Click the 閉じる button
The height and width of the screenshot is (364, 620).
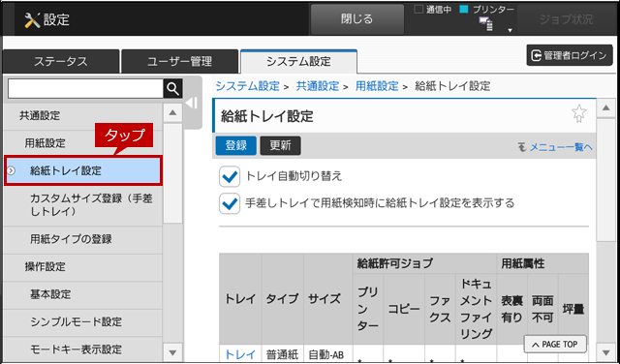point(357,19)
